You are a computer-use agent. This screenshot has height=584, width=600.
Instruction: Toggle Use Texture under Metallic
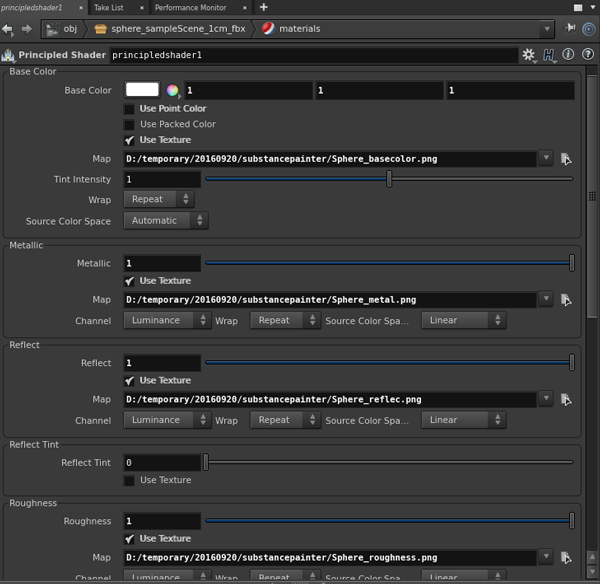click(x=129, y=281)
